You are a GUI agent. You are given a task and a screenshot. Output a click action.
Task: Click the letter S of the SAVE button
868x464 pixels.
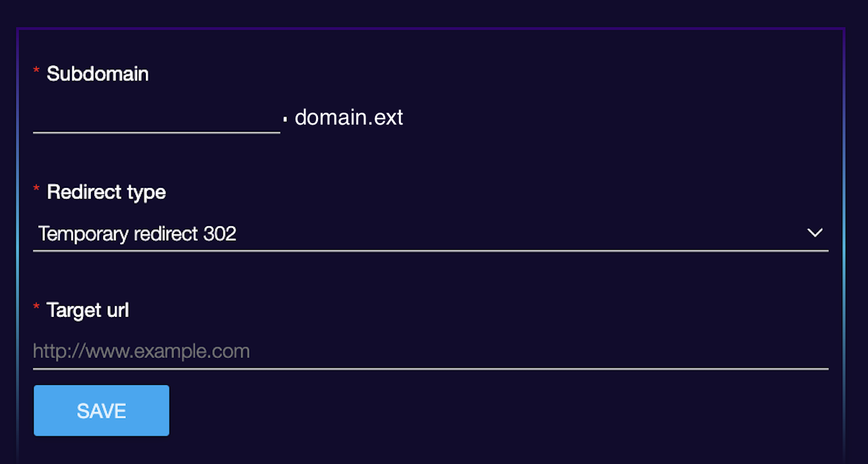[82, 411]
